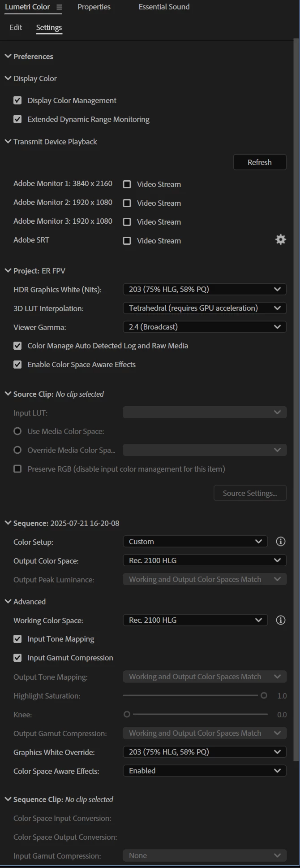Enable Video Stream for Adobe Monitor 1

[x=127, y=184]
